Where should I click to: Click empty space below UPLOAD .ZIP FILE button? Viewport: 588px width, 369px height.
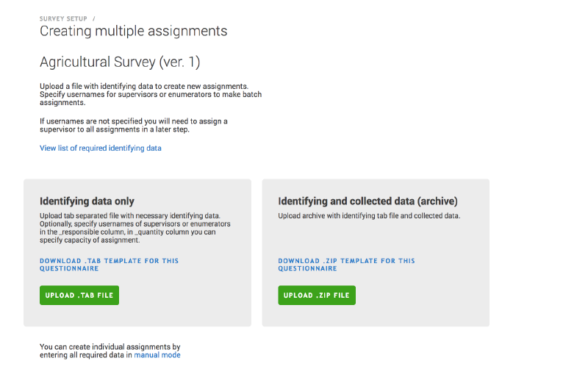(x=317, y=315)
